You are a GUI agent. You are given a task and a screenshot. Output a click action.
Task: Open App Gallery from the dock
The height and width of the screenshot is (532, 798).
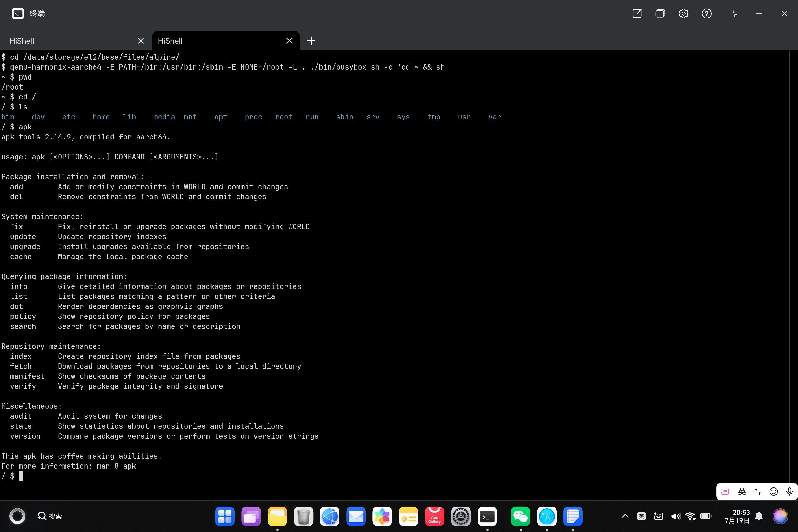[434, 516]
